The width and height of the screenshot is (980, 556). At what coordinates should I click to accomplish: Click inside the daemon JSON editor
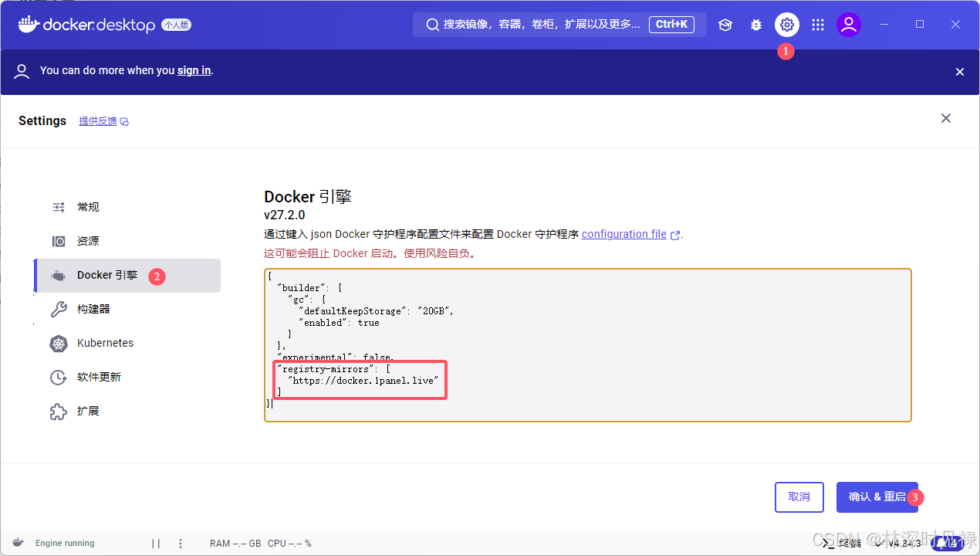point(588,345)
